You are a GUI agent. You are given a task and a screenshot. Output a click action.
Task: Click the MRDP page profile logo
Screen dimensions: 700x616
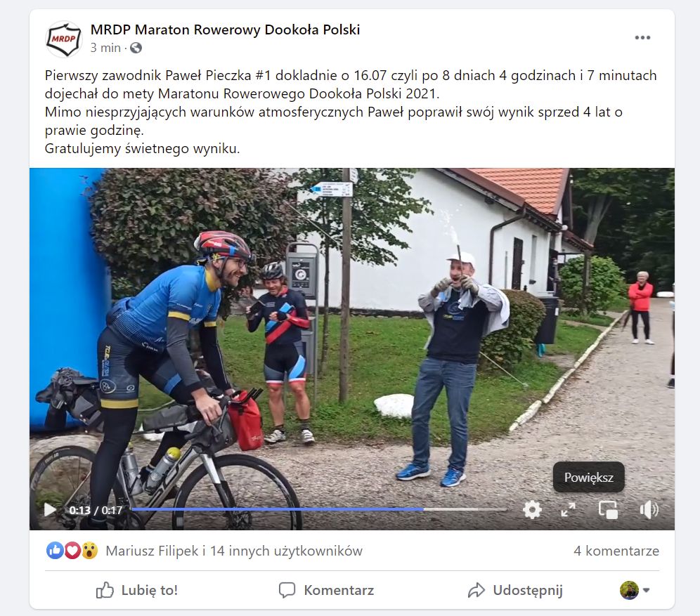64,39
